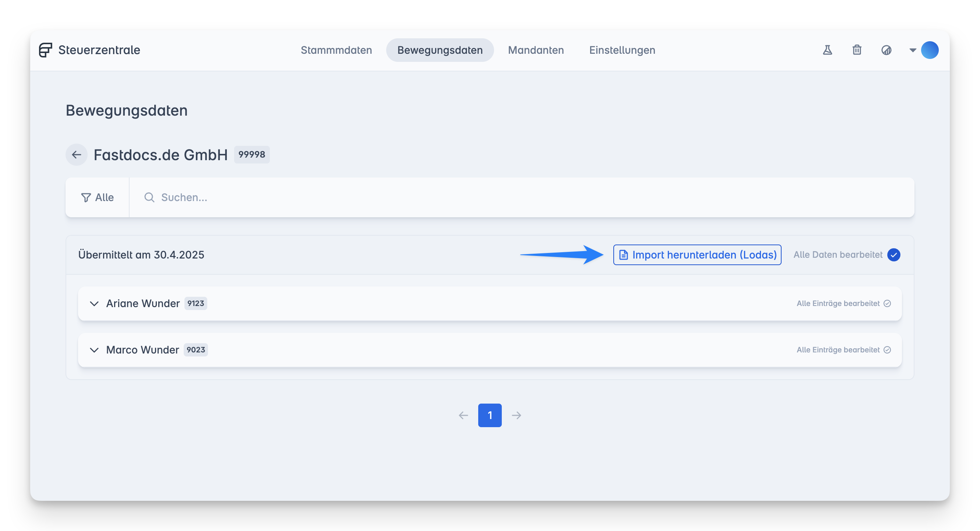The width and height of the screenshot is (980, 531).
Task: Go back using the arrow beside Fastdocs.de GmbH
Action: (x=77, y=155)
